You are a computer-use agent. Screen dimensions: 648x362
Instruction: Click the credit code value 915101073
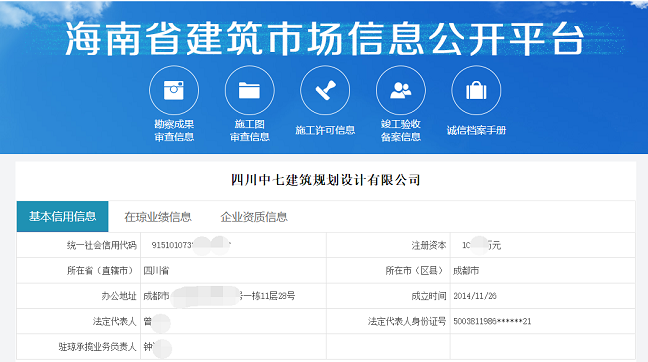click(x=191, y=245)
